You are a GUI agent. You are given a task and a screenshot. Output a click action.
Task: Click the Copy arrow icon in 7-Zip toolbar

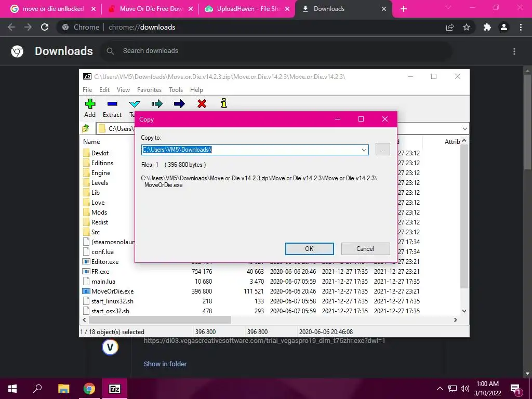tap(157, 103)
